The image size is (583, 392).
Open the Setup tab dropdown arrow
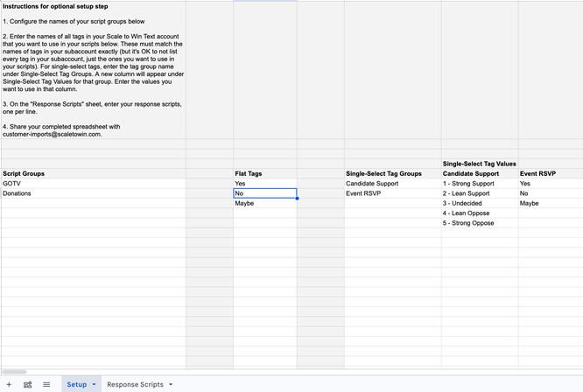point(94,385)
